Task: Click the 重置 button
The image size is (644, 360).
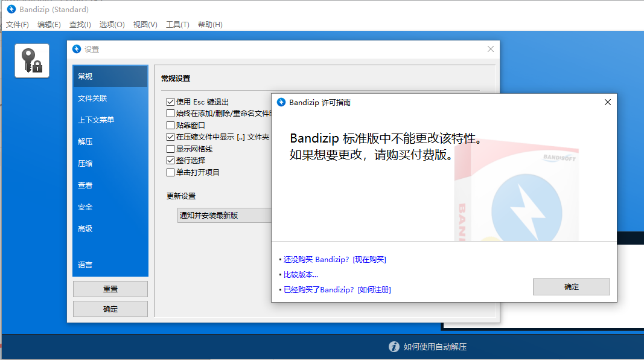Action: coord(110,289)
